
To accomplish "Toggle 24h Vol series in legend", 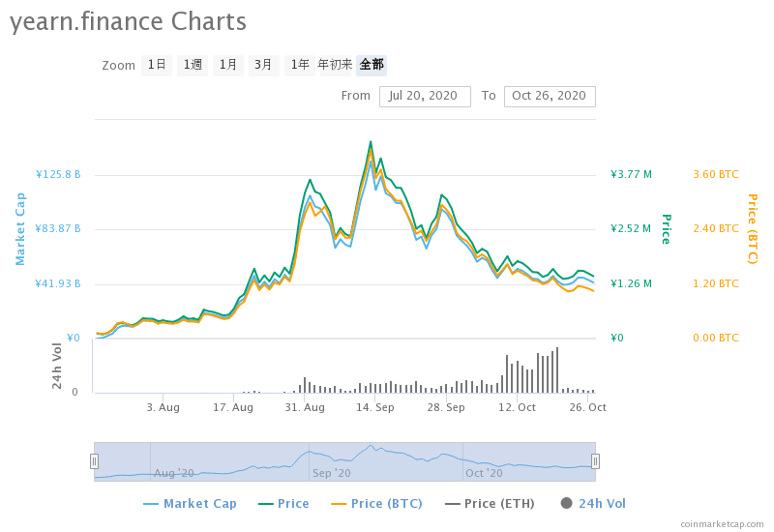I will 593,504.
